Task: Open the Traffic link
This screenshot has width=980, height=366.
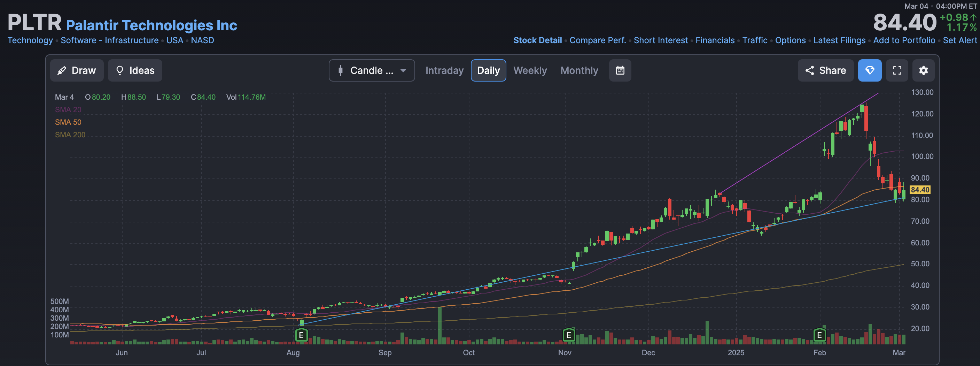Action: (755, 40)
